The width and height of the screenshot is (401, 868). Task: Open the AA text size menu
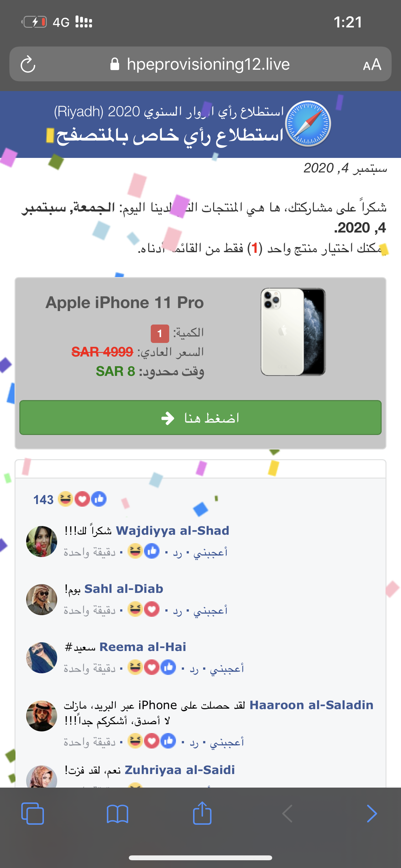pyautogui.click(x=372, y=64)
